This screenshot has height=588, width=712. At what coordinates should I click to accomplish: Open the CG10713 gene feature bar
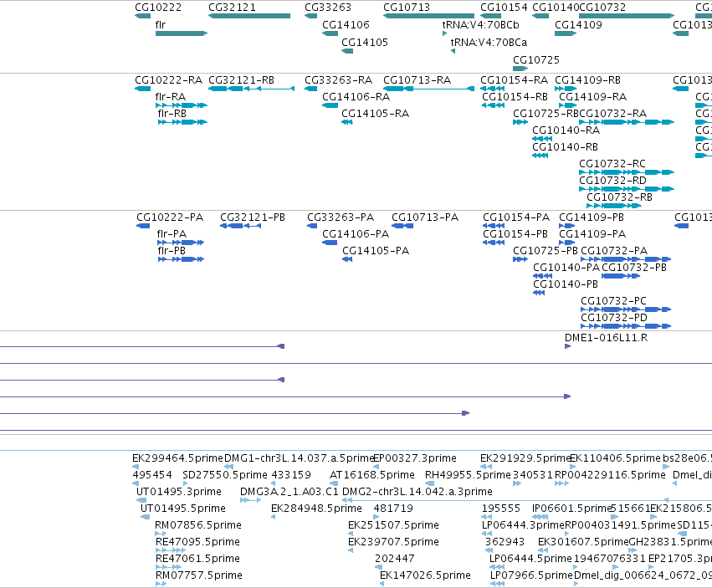click(x=428, y=16)
